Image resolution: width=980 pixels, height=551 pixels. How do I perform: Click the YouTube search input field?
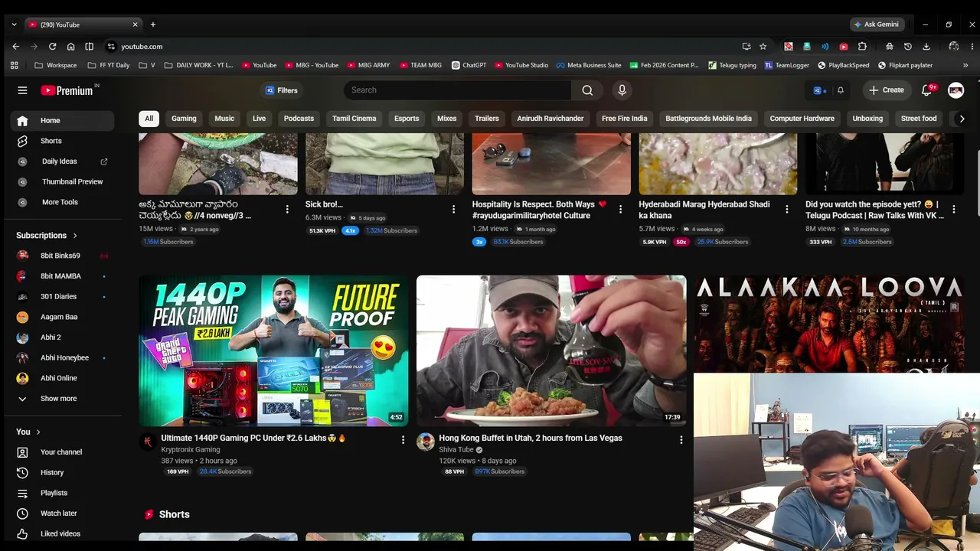click(457, 90)
